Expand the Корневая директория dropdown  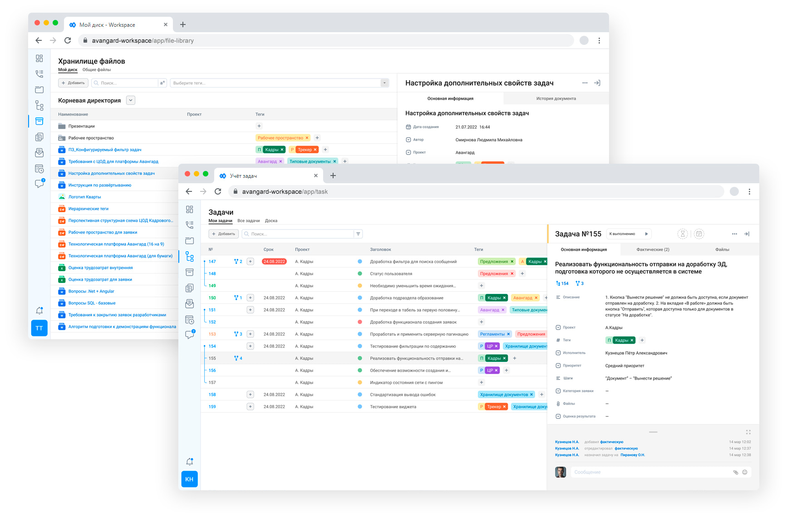[131, 101]
